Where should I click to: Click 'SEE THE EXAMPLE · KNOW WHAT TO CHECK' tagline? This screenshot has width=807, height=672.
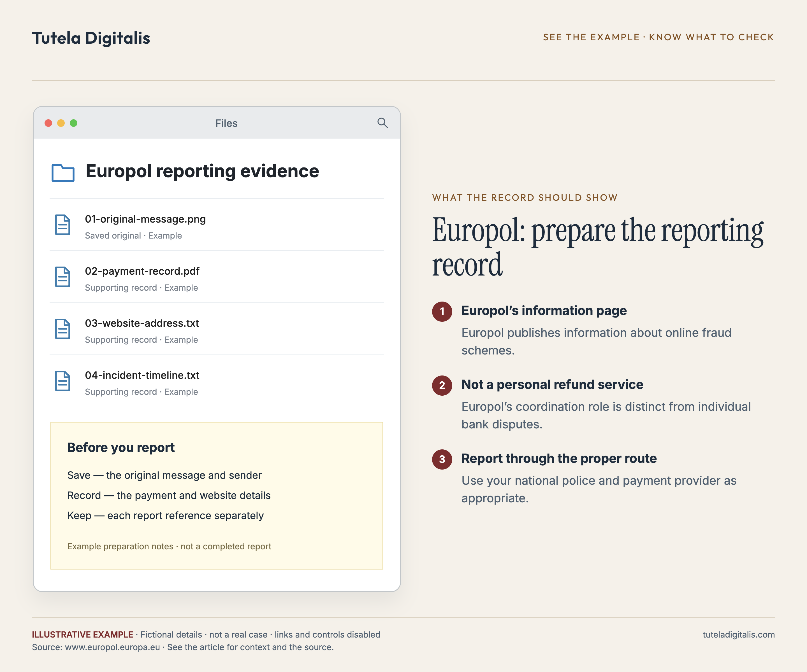(x=659, y=37)
